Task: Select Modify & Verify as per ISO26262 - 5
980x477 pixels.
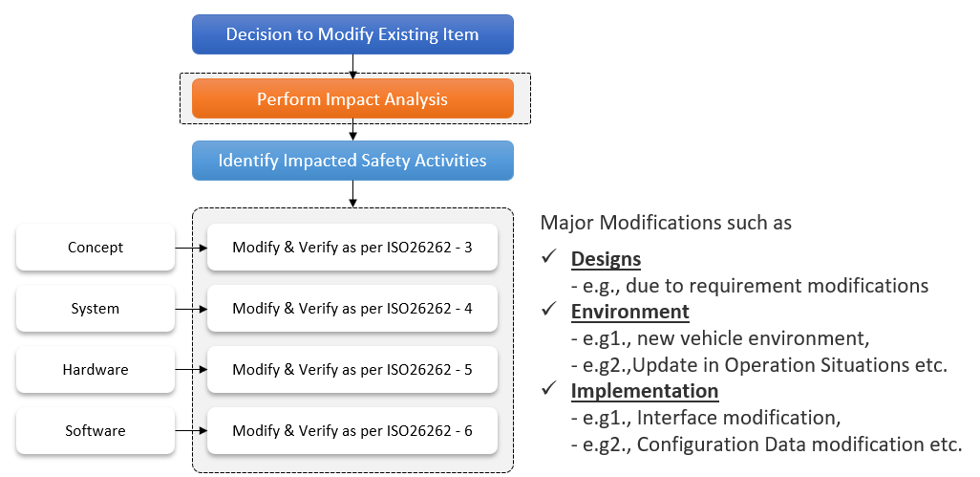Action: [x=352, y=370]
